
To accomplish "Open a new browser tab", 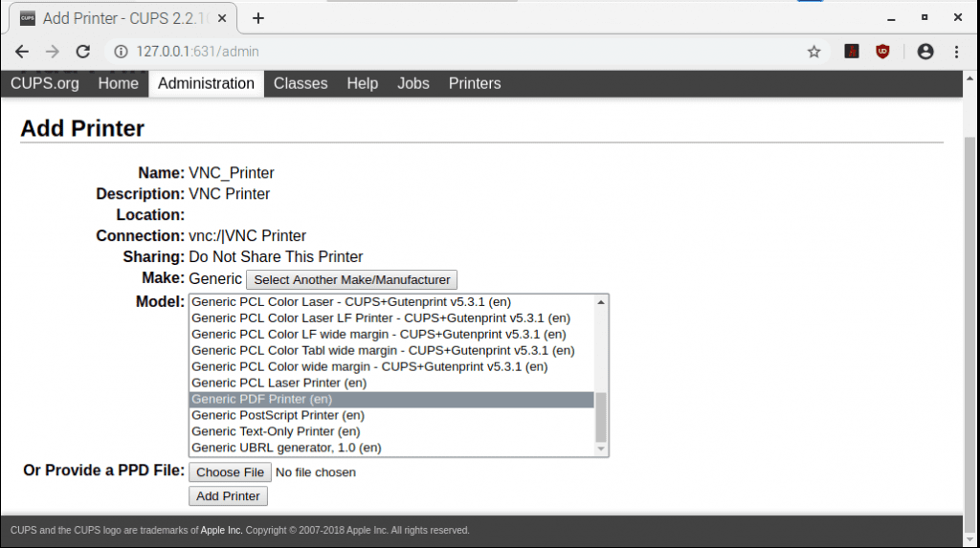I will [257, 18].
